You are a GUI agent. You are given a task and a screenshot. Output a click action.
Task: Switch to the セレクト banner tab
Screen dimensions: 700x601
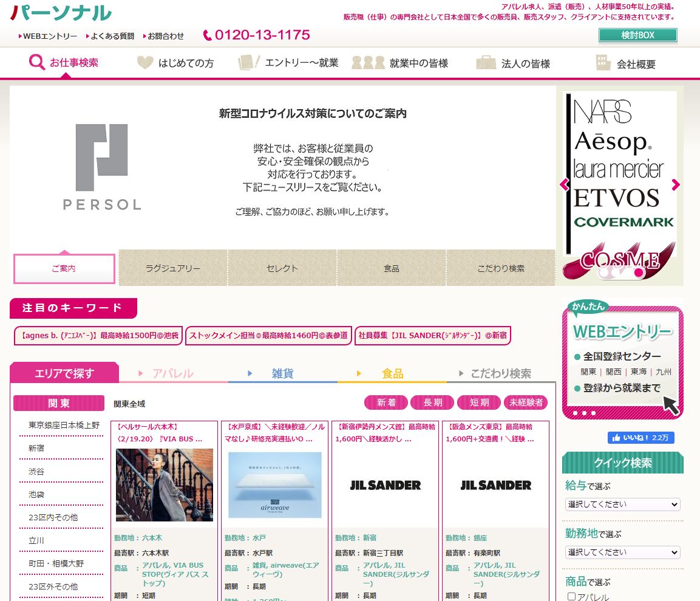[x=282, y=268]
